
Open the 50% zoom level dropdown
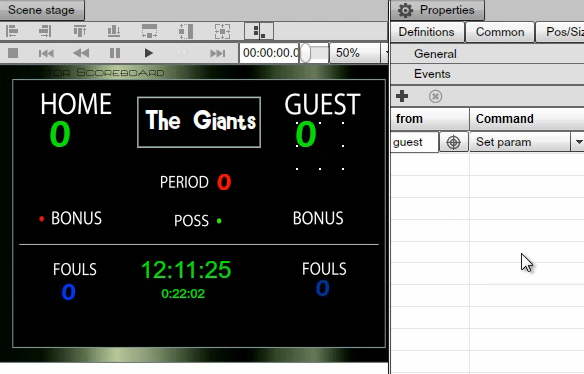[385, 53]
